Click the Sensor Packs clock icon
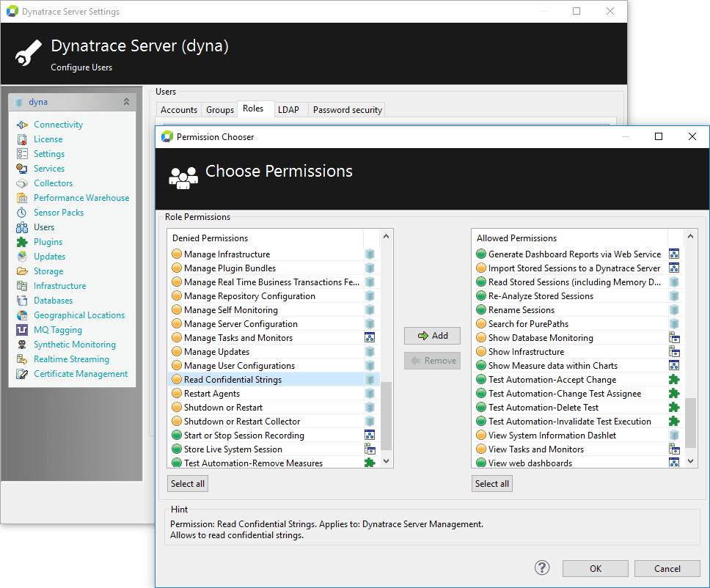Viewport: 710px width, 588px height. 22,213
